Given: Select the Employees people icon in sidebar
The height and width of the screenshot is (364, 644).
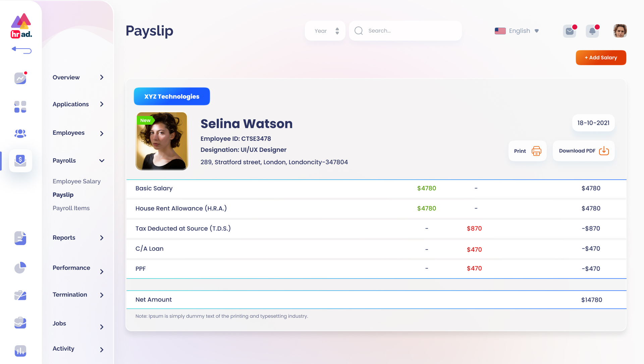Looking at the screenshot, I should tap(20, 133).
